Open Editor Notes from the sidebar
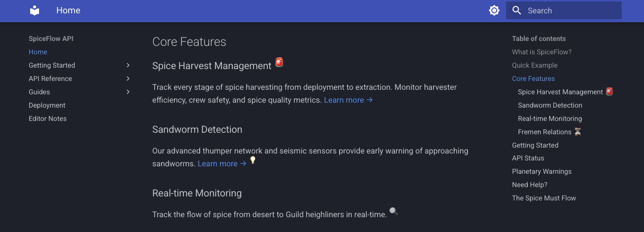This screenshot has width=644, height=232. (47, 118)
